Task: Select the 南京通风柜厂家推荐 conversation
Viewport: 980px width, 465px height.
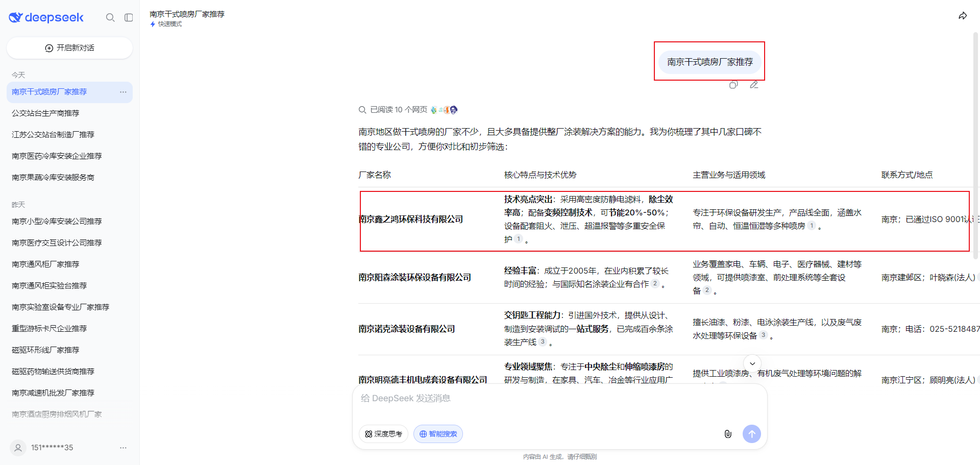Action: click(x=69, y=264)
